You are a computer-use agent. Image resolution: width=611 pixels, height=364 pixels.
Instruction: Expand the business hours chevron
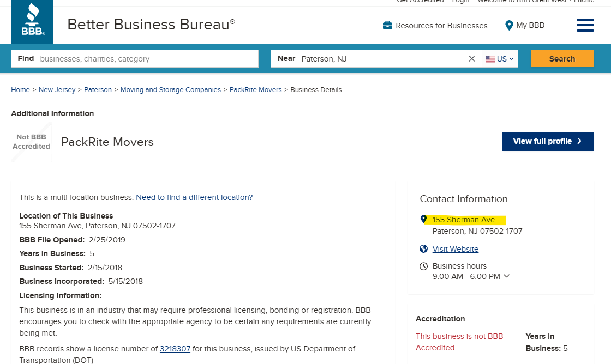[x=507, y=276]
